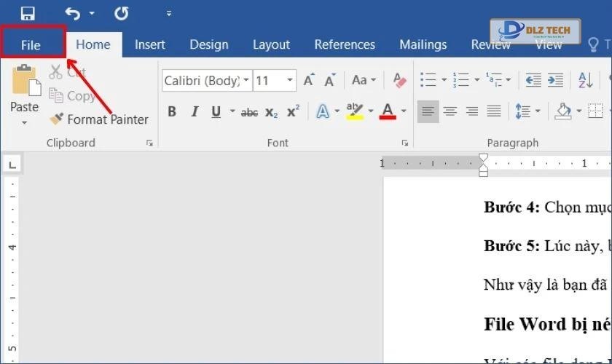The height and width of the screenshot is (364, 612).
Task: Apply the red font color swatch
Action: coord(387,112)
